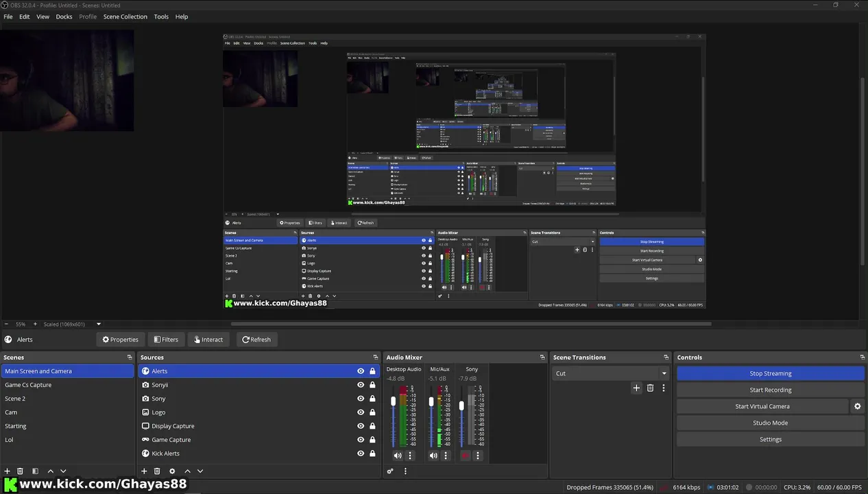Viewport: 868px width, 494px height.
Task: Float the Scenes dock panel
Action: coord(130,357)
